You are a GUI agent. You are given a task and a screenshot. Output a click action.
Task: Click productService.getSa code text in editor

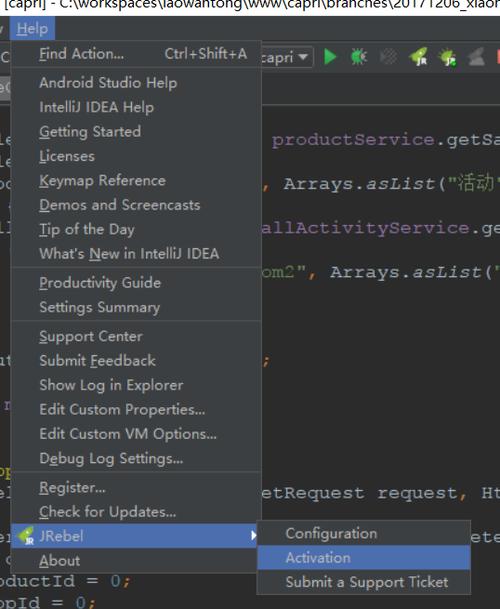385,140
